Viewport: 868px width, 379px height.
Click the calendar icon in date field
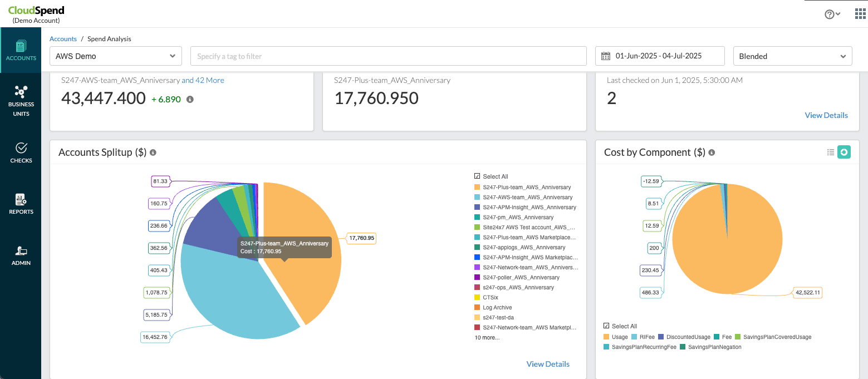(606, 56)
